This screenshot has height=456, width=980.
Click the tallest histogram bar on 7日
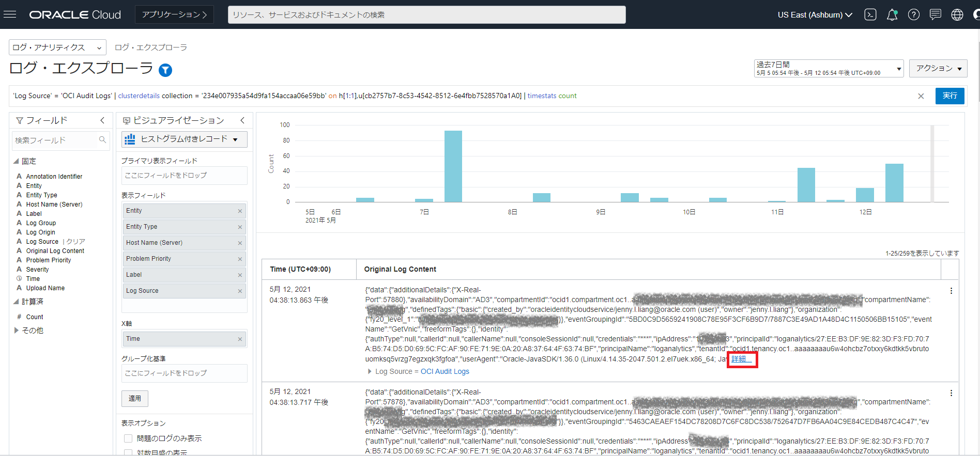point(453,166)
